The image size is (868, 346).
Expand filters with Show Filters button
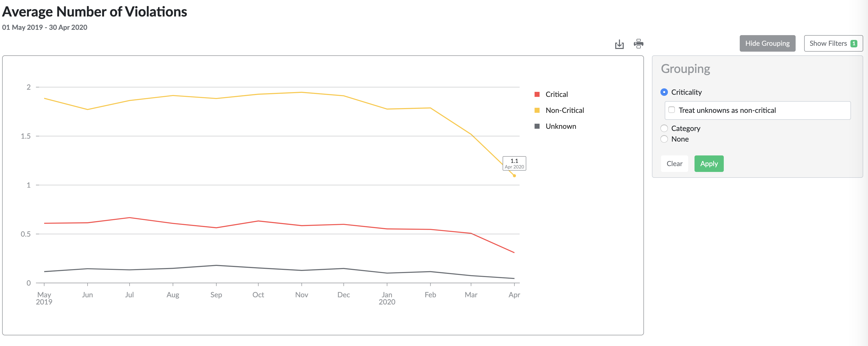click(x=828, y=43)
